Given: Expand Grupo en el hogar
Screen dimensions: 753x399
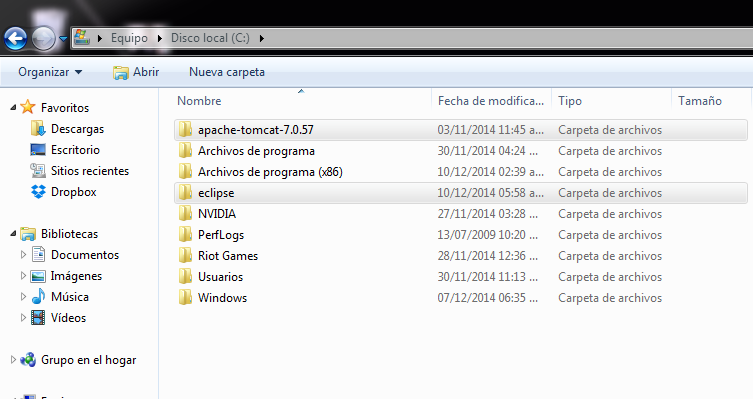Looking at the screenshot, I should click(x=13, y=359).
